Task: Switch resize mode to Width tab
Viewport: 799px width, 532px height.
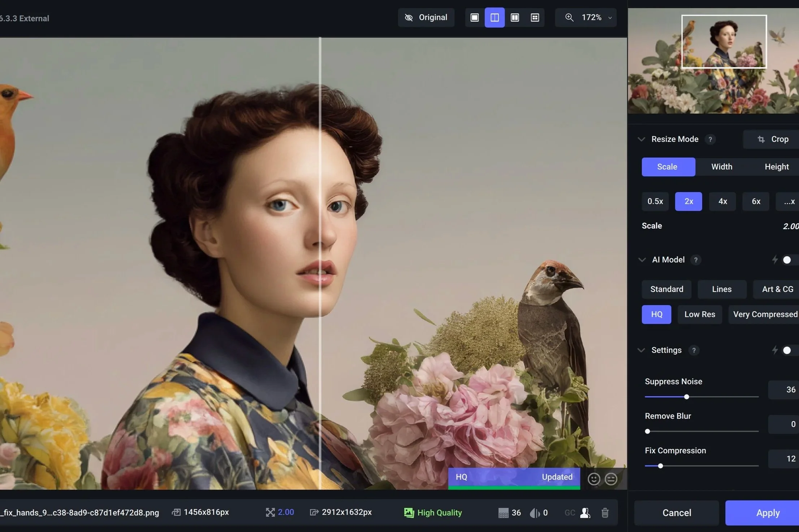Action: point(722,167)
